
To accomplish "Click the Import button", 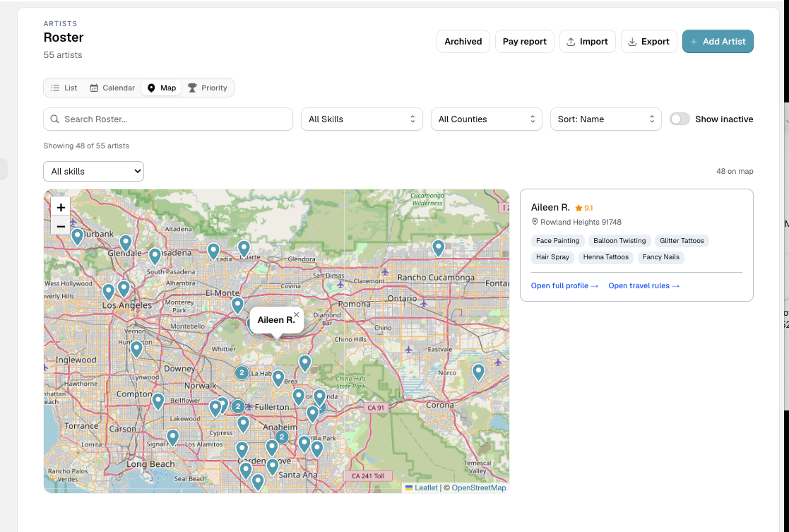I will [587, 41].
